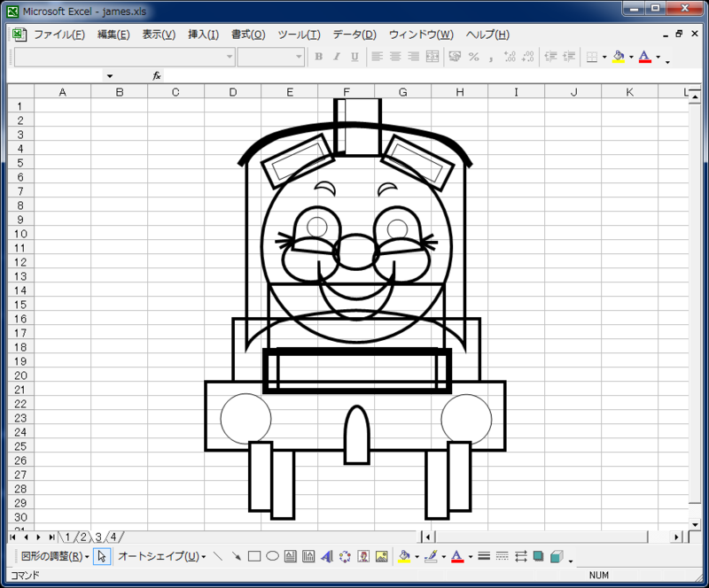Viewport: 709px width, 588px height.
Task: Open the Line Style options
Action: point(484,556)
